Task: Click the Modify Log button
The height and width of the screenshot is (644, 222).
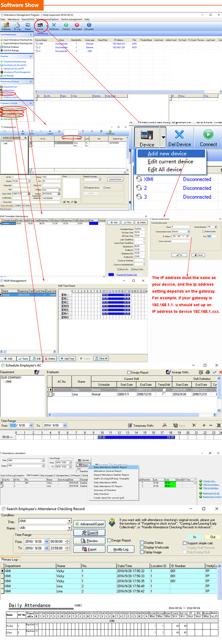Action: click(x=121, y=549)
